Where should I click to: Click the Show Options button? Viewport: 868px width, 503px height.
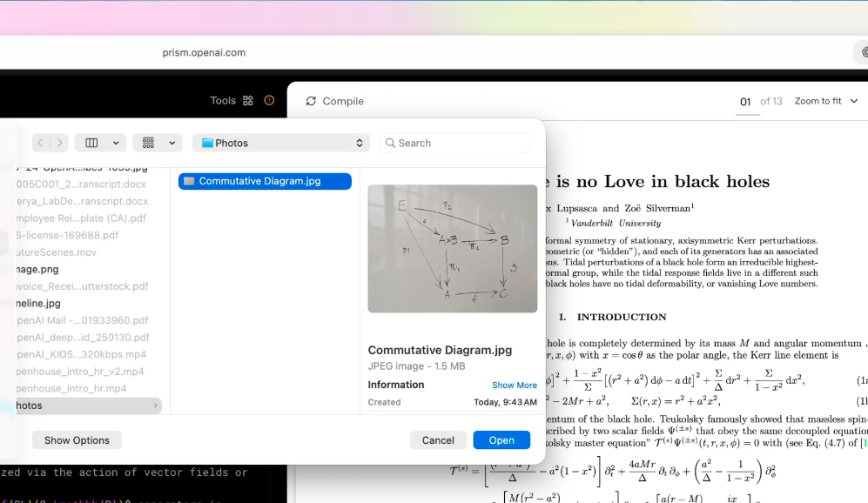coord(77,440)
